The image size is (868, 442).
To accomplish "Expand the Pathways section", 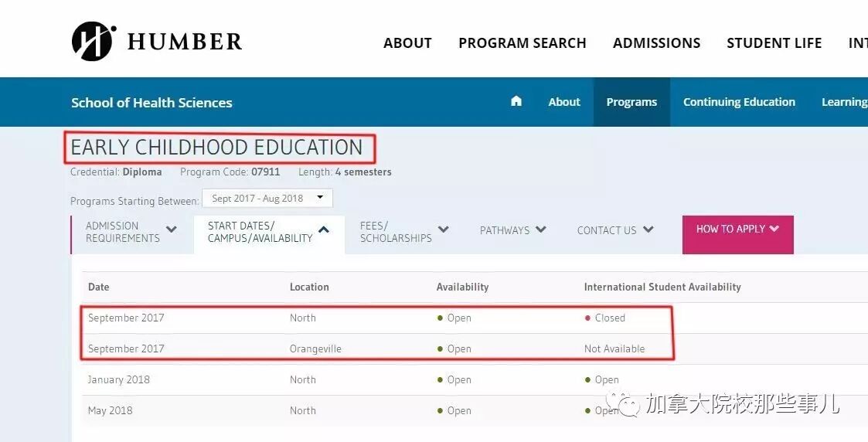I will click(x=512, y=230).
